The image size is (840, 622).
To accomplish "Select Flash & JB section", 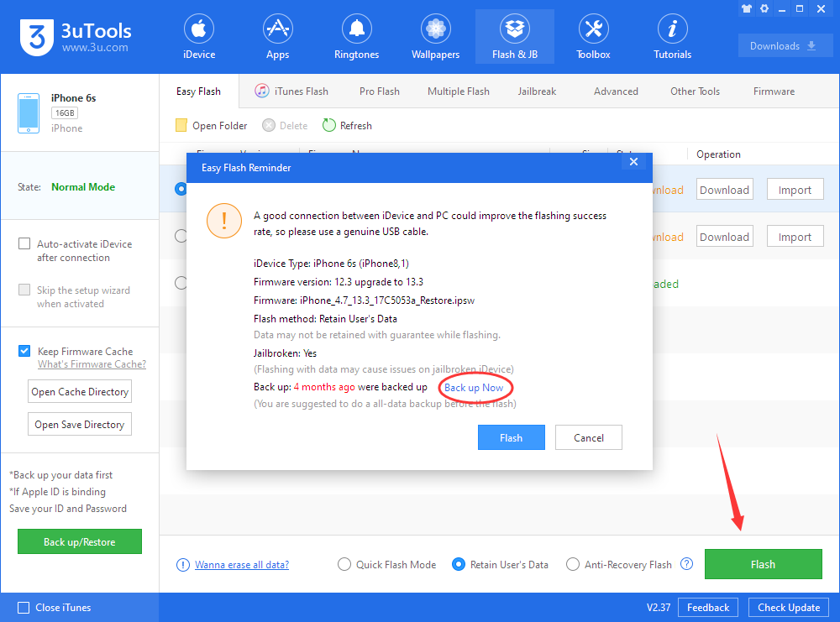I will point(515,37).
